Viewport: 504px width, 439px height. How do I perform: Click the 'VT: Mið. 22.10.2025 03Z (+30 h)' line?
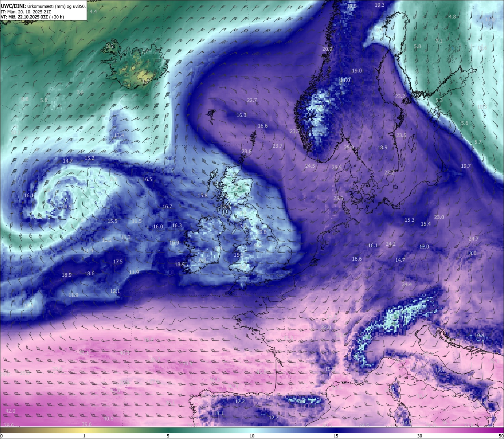tap(33, 17)
